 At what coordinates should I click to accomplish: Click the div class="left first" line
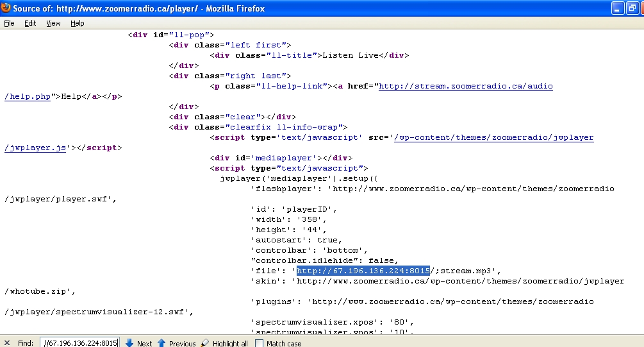(230, 45)
